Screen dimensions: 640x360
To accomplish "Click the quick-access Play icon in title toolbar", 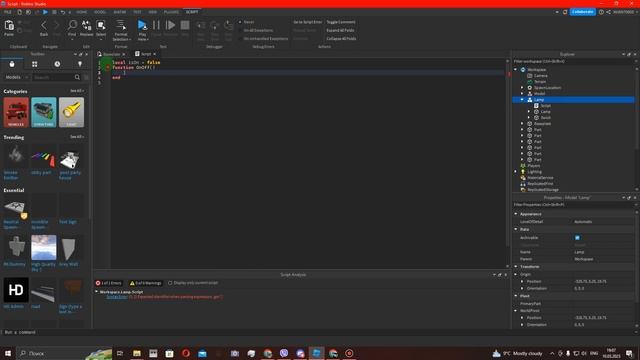I will [x=45, y=12].
